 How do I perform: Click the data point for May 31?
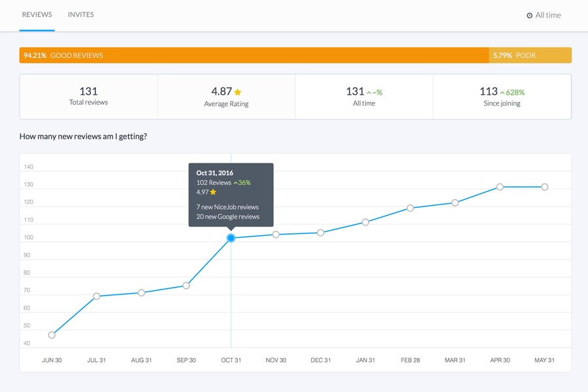coord(544,187)
